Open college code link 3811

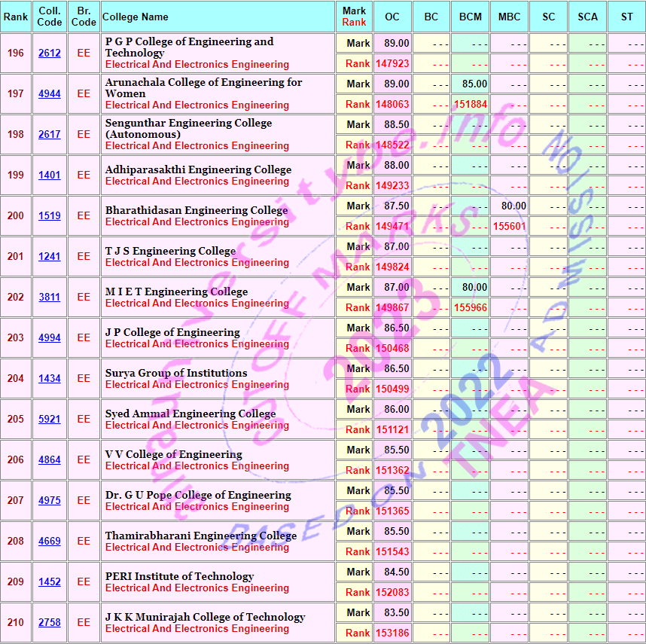[50, 298]
